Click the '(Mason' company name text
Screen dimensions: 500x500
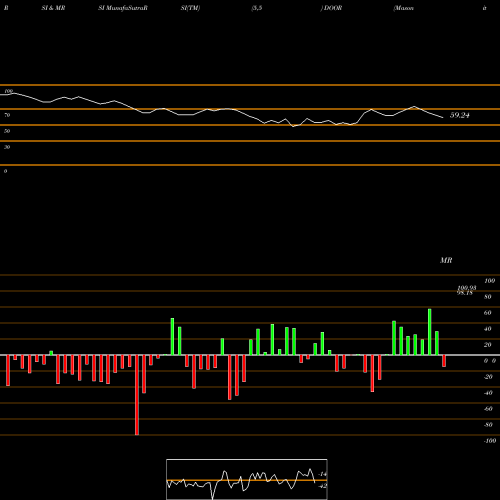404,8
